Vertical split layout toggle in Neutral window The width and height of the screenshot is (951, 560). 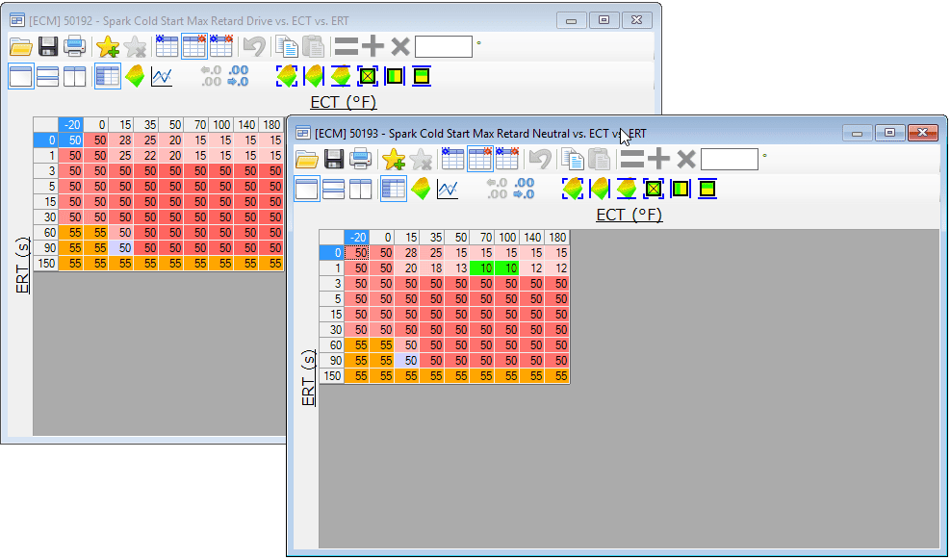coord(360,190)
